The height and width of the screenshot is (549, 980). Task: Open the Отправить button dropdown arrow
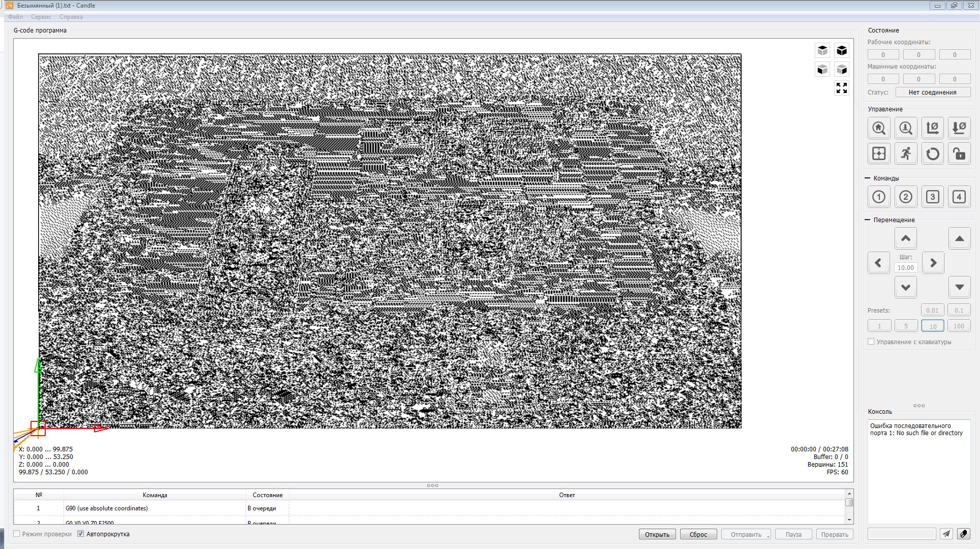tap(768, 535)
